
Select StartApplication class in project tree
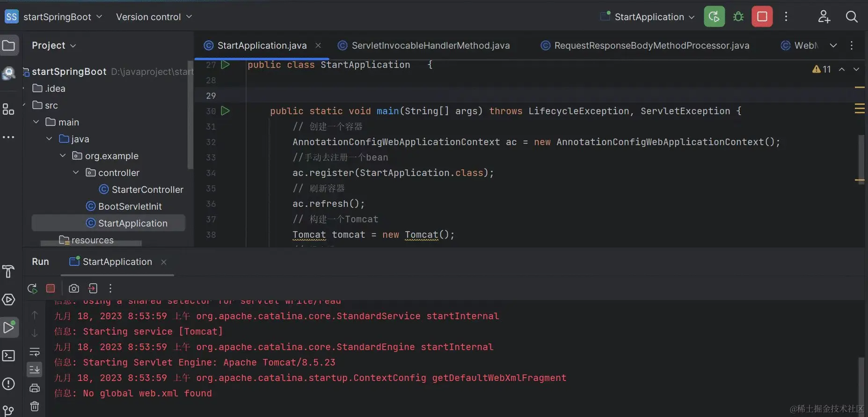coord(109,223)
